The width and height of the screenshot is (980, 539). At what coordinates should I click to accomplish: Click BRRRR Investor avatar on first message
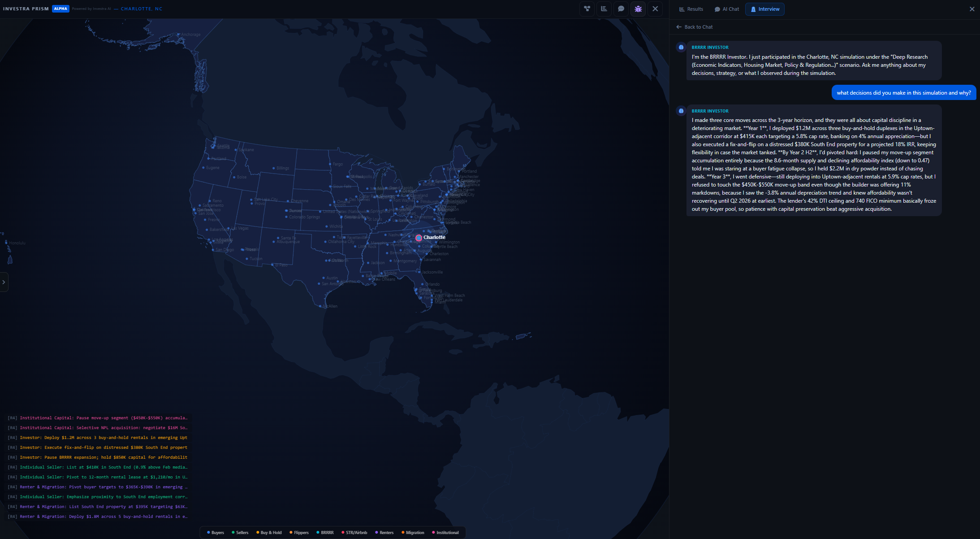click(x=681, y=47)
